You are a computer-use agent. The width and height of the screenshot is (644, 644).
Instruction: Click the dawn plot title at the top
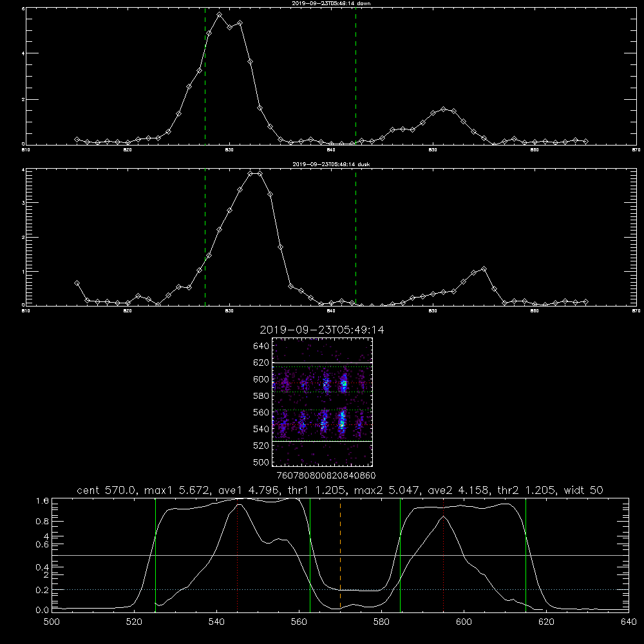(331, 3)
